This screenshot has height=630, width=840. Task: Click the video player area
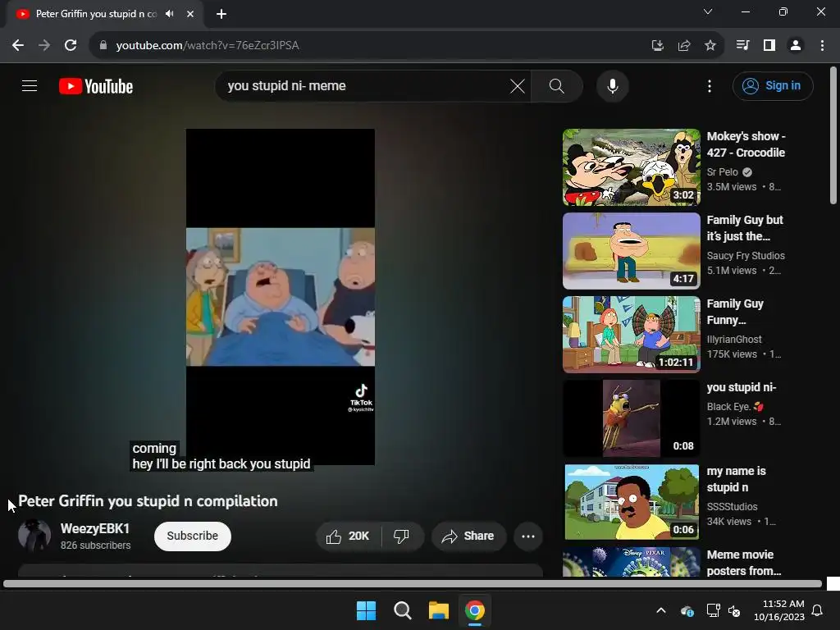(x=281, y=296)
